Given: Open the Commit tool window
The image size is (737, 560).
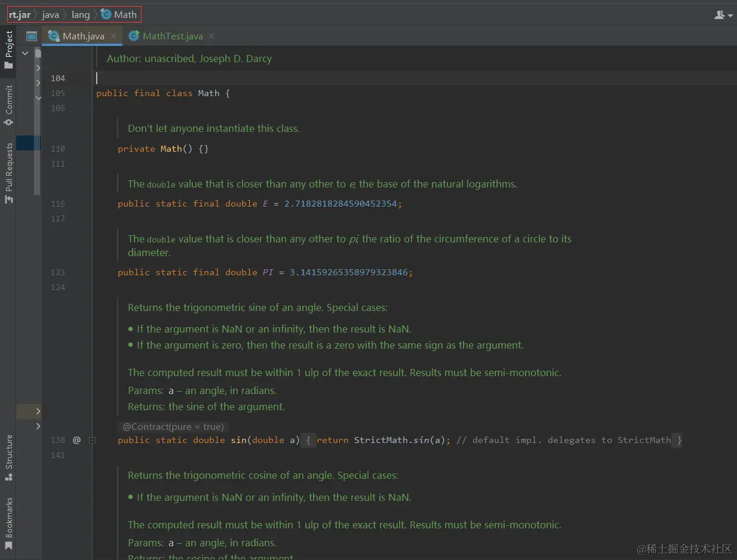Looking at the screenshot, I should click(8, 105).
